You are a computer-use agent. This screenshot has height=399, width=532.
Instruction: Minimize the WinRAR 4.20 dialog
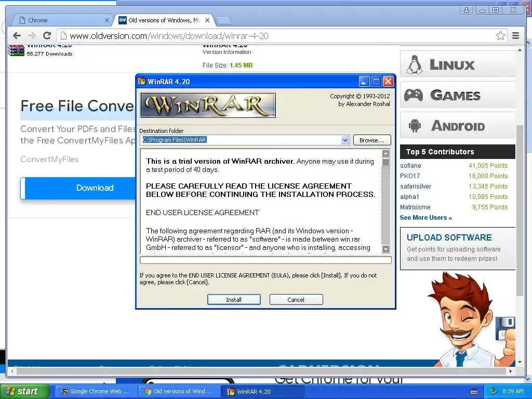point(364,82)
